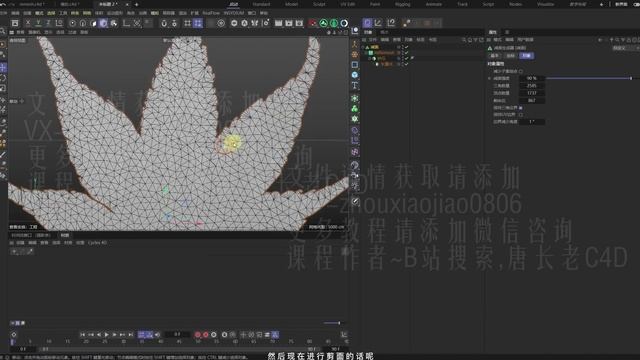Click the keyframe diamond at the timeline's left end

14,335
